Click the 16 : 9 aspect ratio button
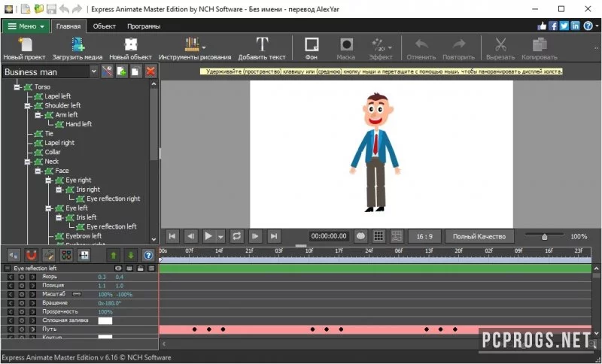 424,236
